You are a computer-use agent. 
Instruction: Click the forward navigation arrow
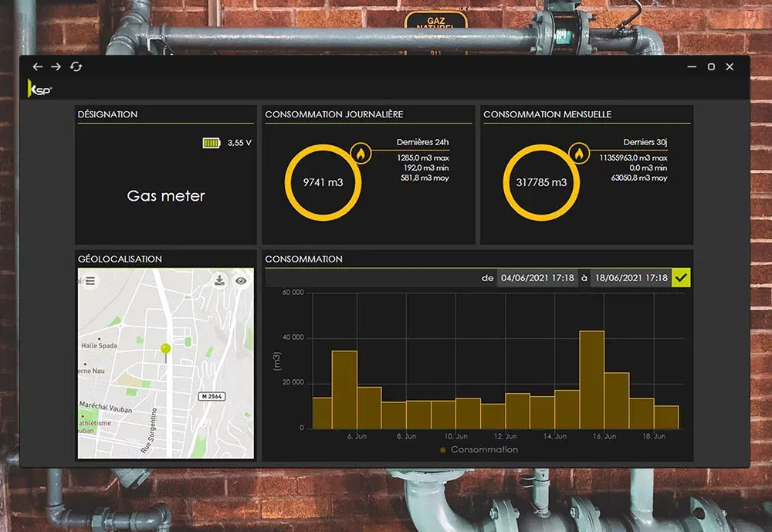[x=56, y=67]
